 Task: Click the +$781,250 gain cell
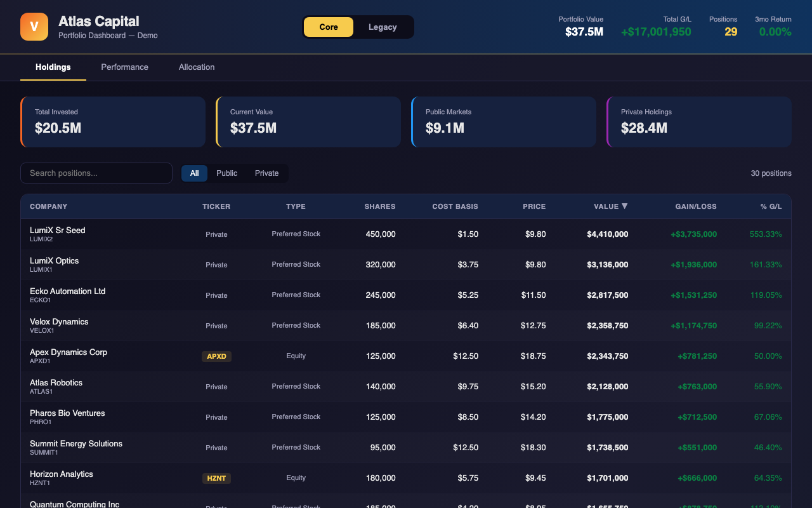point(697,356)
